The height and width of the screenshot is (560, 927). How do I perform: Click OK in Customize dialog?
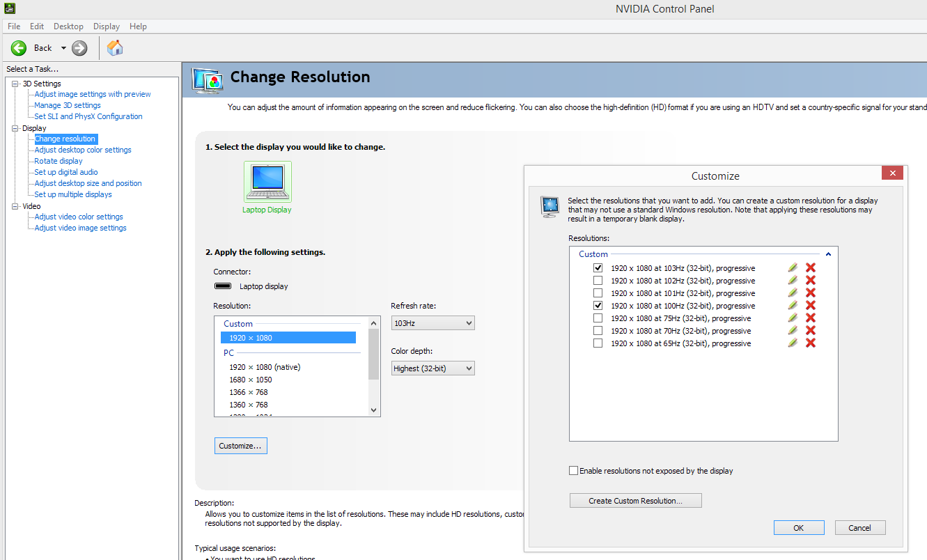[799, 528]
